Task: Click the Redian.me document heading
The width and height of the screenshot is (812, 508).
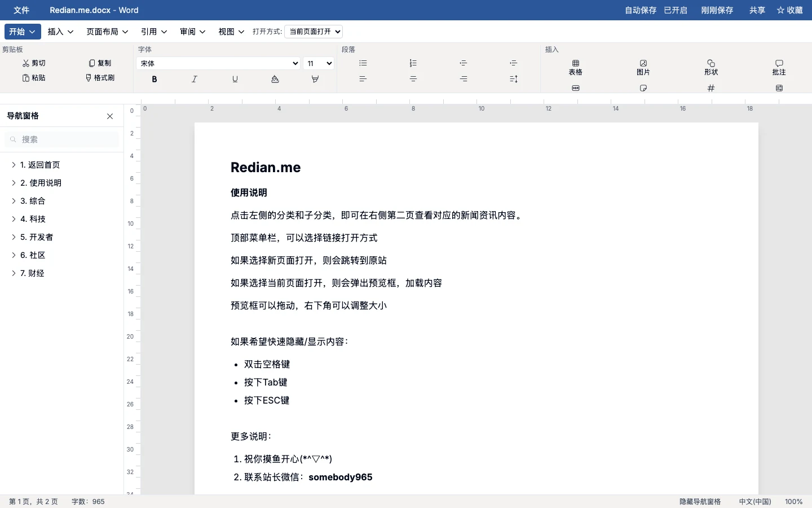Action: click(266, 168)
